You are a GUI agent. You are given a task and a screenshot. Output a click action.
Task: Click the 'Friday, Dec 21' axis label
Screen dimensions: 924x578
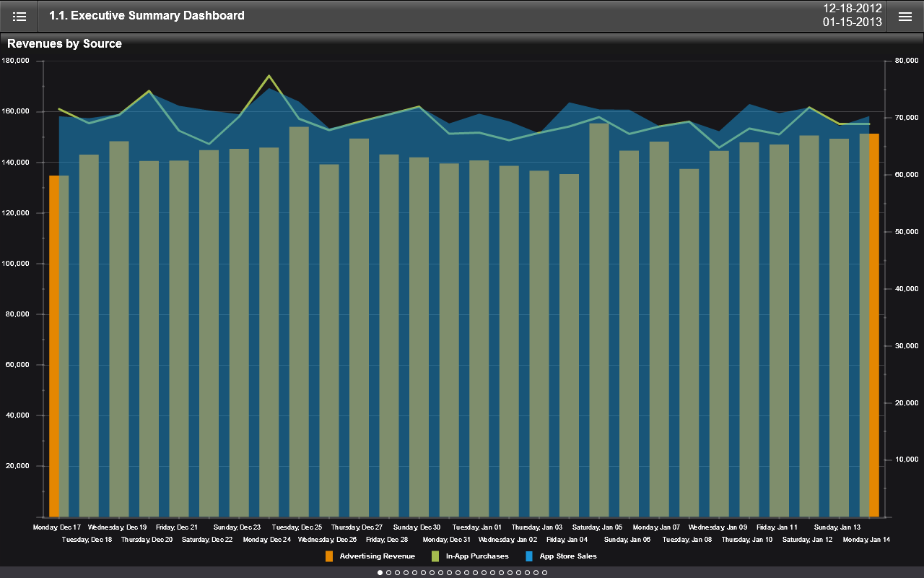[x=177, y=527]
